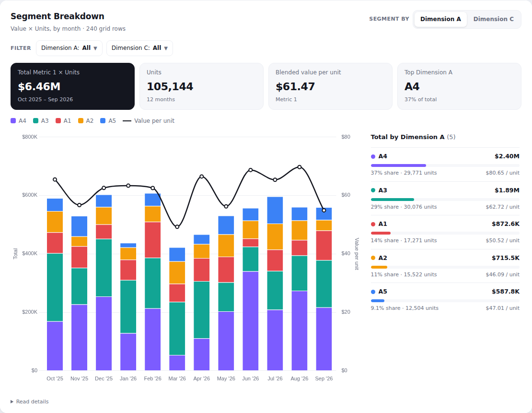
Task: Click the line point for Nov '25
Action: point(80,205)
